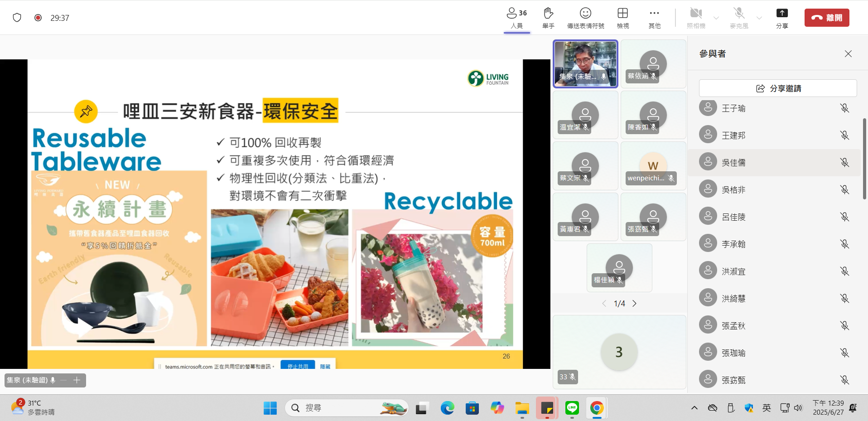Expand the microphone options dropdown arrow
The width and height of the screenshot is (868, 421).
pos(759,18)
